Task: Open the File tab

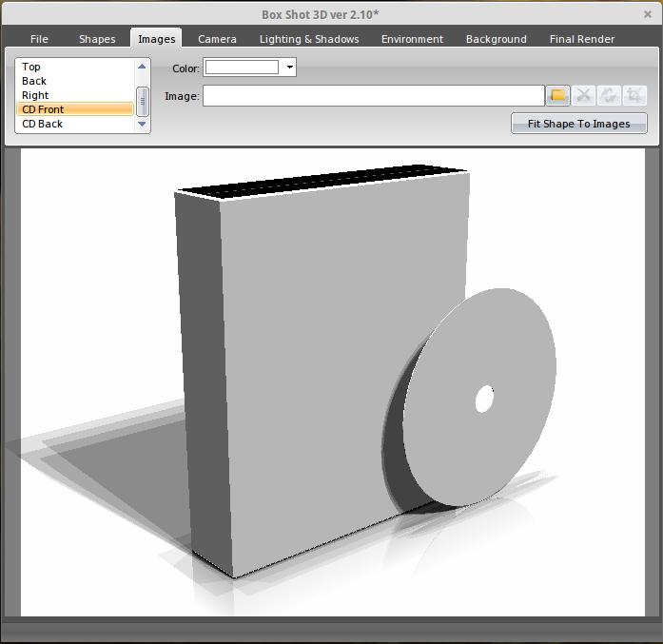Action: (x=39, y=39)
